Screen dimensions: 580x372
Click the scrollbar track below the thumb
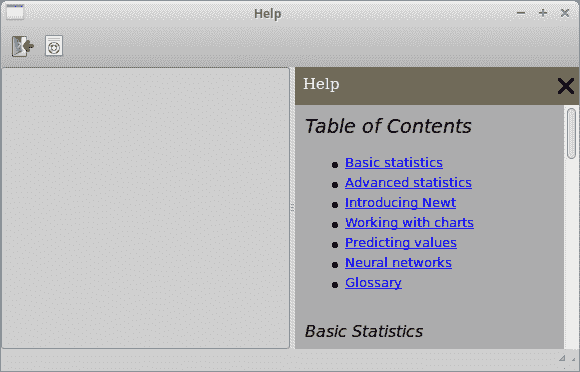tap(571, 254)
